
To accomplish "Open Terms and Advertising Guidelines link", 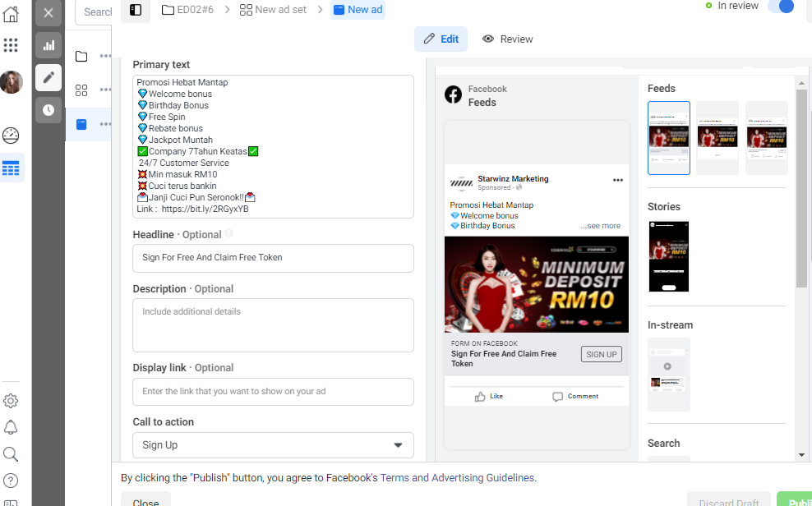I will pyautogui.click(x=457, y=478).
